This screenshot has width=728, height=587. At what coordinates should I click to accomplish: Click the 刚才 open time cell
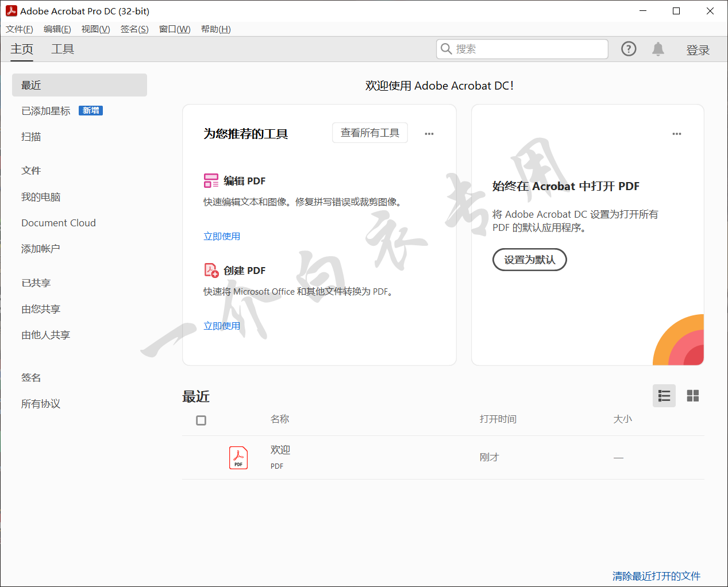490,457
